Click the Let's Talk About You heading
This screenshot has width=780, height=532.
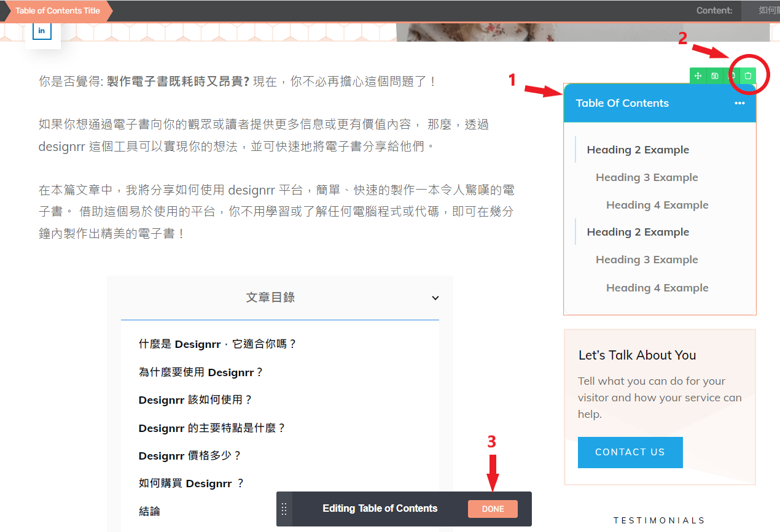(x=638, y=355)
